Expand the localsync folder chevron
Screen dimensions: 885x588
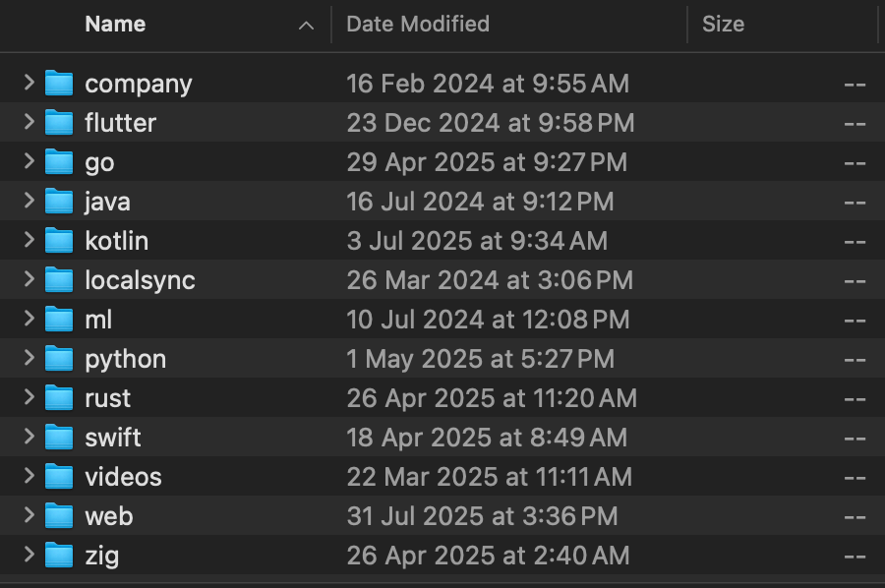pyautogui.click(x=29, y=279)
